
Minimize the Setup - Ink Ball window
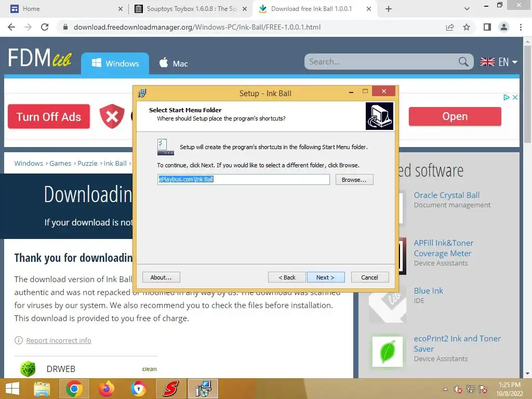point(351,92)
